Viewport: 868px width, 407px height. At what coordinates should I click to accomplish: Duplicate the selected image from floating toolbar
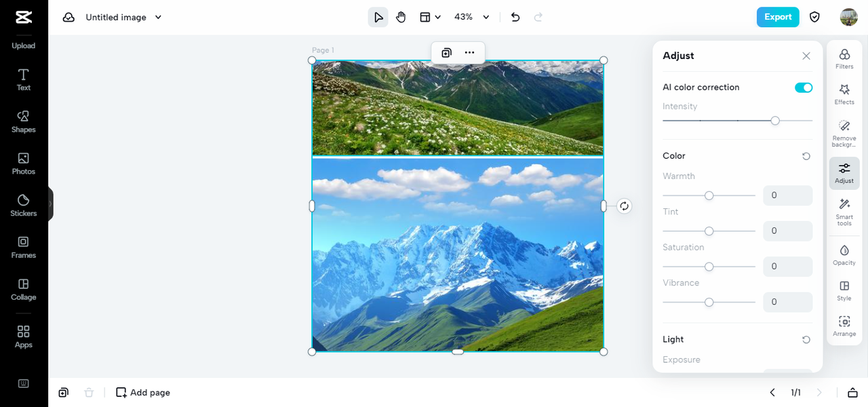446,52
